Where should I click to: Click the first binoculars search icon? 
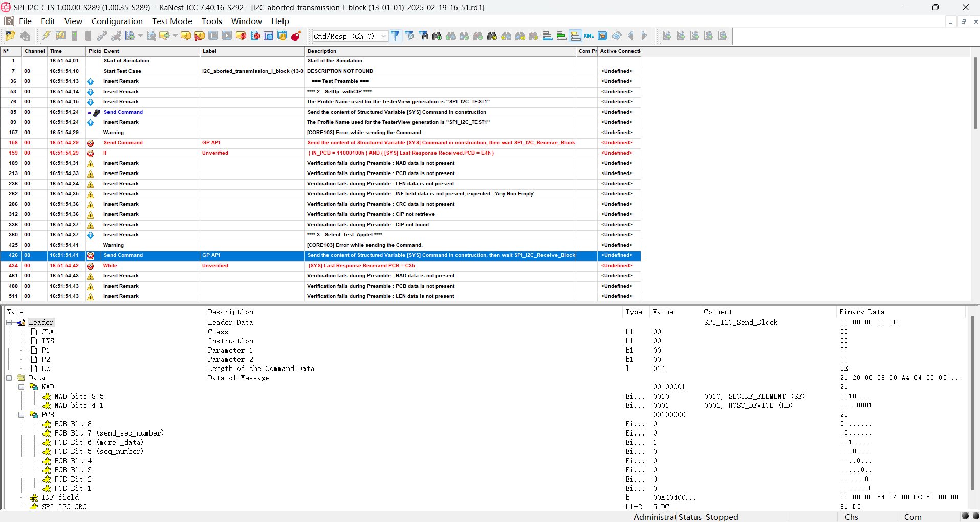[437, 36]
